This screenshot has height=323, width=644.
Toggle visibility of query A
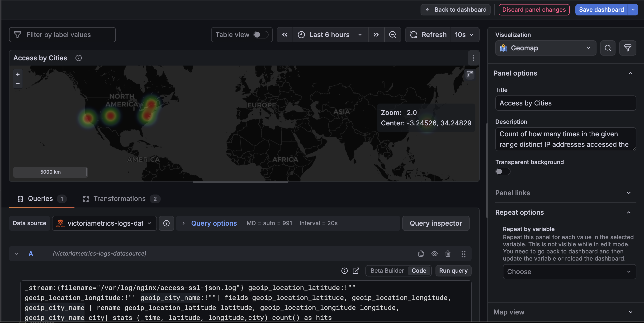(435, 254)
